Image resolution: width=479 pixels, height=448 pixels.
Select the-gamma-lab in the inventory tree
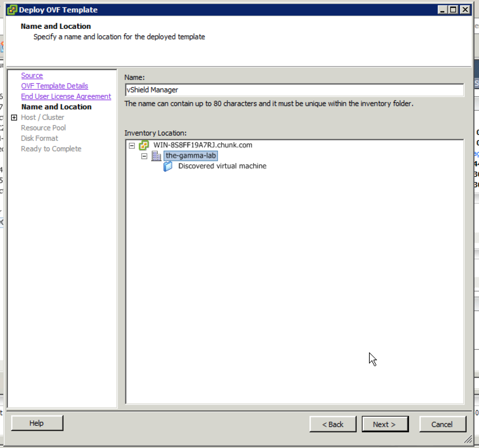point(190,156)
